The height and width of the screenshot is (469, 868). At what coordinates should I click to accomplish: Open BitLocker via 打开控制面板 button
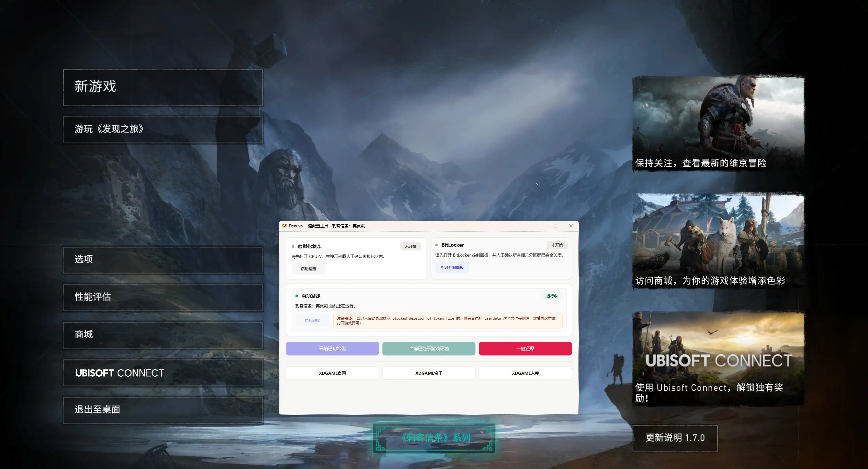[x=452, y=267]
